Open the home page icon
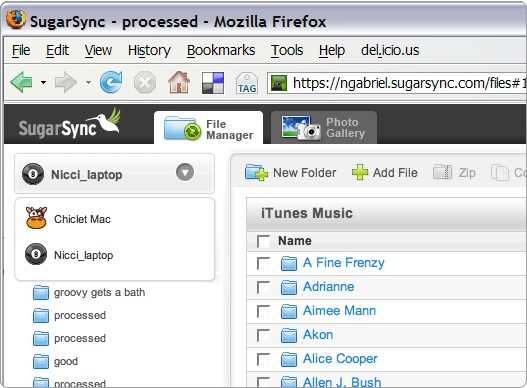 click(x=179, y=82)
